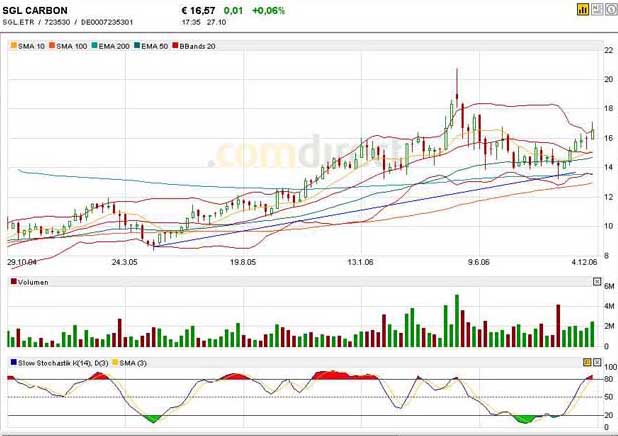Click the +0,06% change value

(268, 11)
